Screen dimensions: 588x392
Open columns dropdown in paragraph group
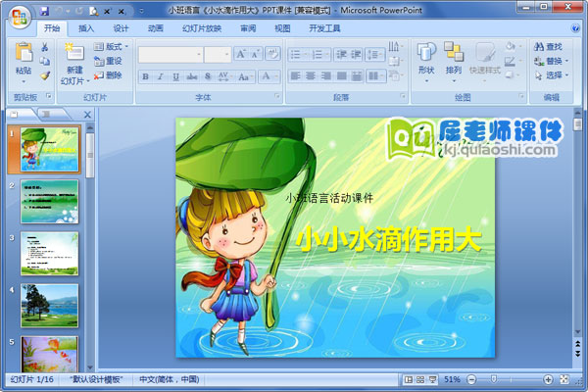pos(375,75)
